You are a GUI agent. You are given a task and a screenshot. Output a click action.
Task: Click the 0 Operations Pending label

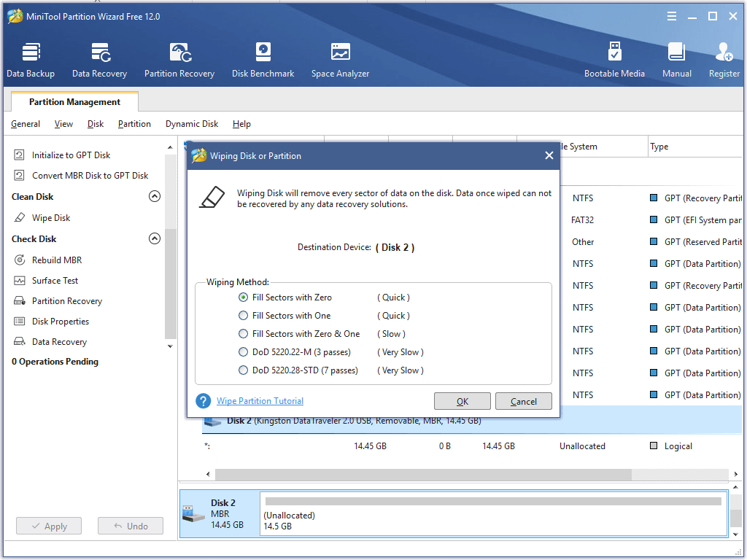[55, 362]
